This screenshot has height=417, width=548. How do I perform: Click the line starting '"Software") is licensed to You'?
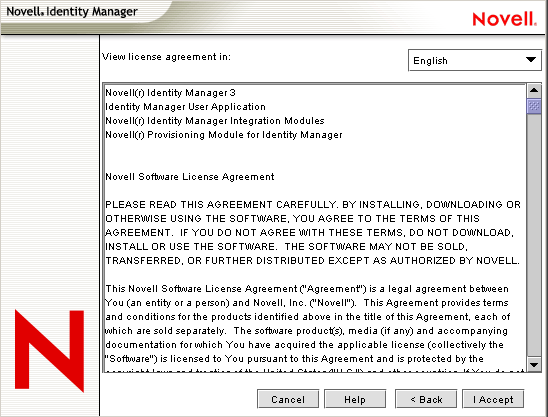click(294, 359)
